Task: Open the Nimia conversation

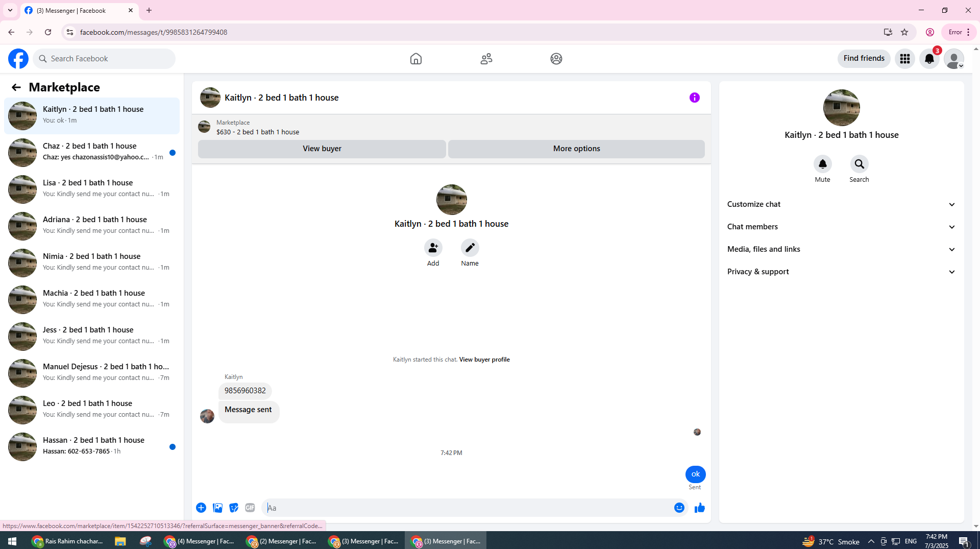Action: (92, 262)
